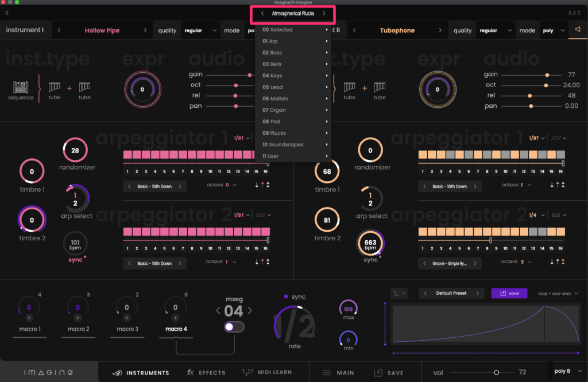
Task: Click the purple save button for the envelope preset
Action: [509, 293]
